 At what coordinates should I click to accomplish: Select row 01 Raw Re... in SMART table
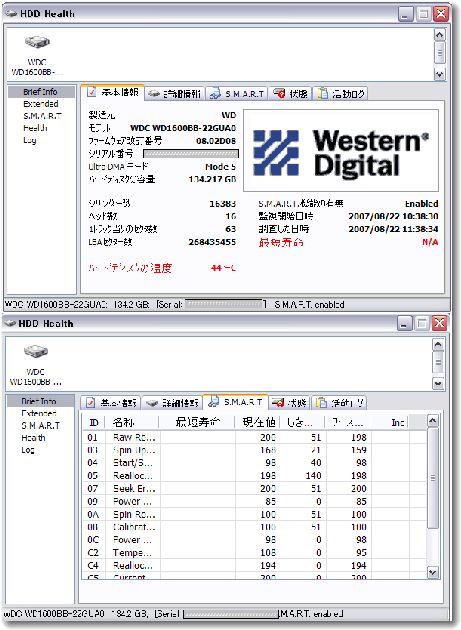255,437
